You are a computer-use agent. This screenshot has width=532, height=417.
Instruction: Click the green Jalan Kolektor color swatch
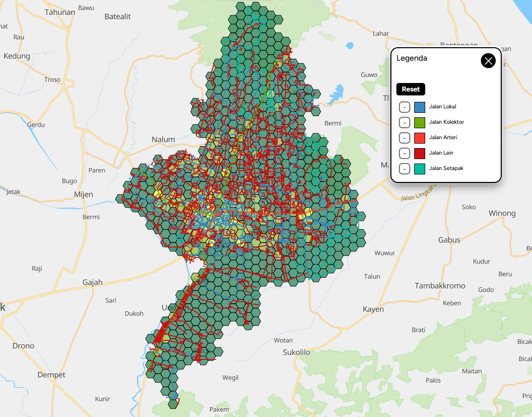pyautogui.click(x=420, y=122)
